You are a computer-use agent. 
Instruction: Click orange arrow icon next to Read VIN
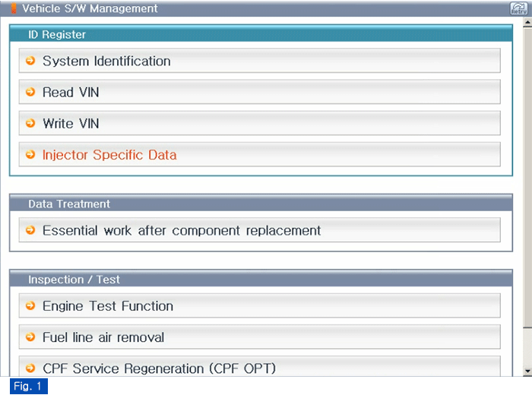coord(30,92)
